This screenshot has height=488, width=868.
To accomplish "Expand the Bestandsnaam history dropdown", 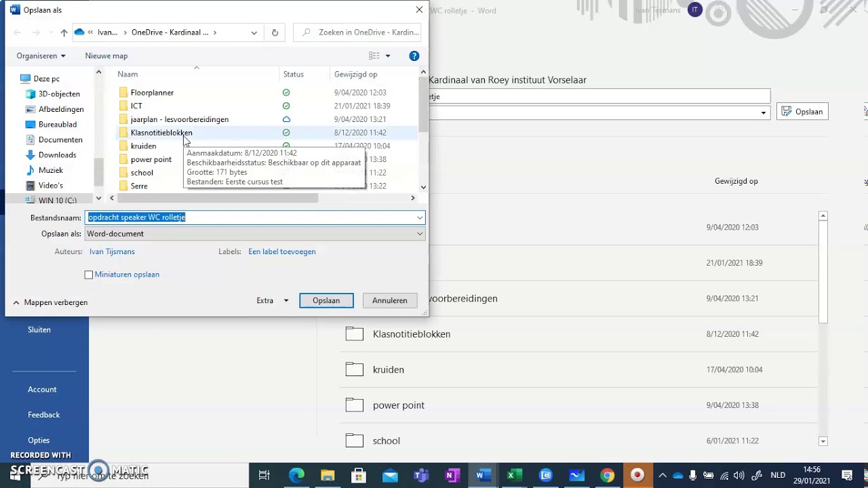I will coord(420,218).
